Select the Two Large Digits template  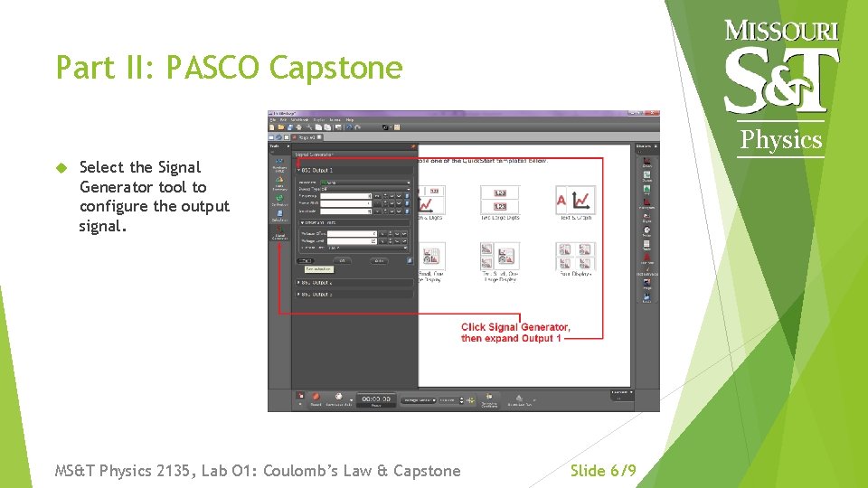click(x=500, y=201)
